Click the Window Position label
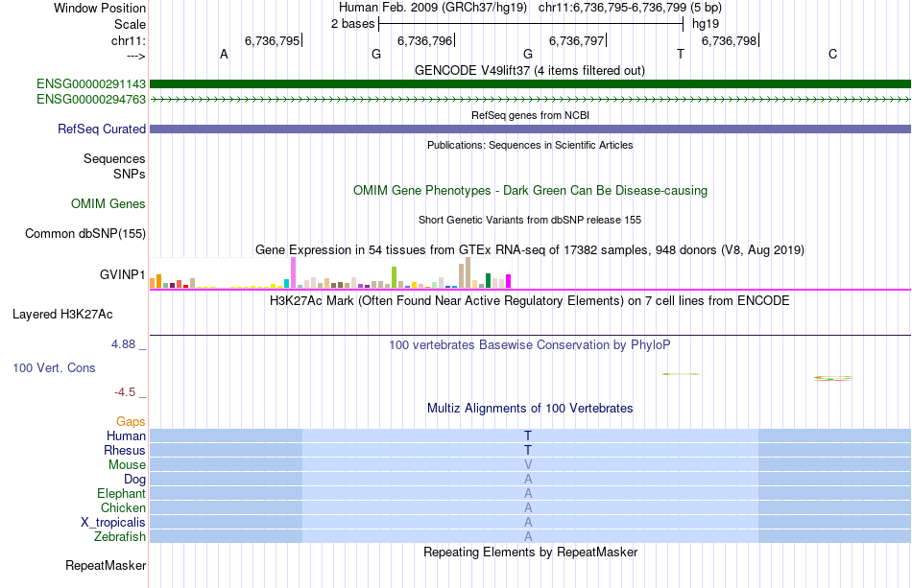 [x=100, y=8]
